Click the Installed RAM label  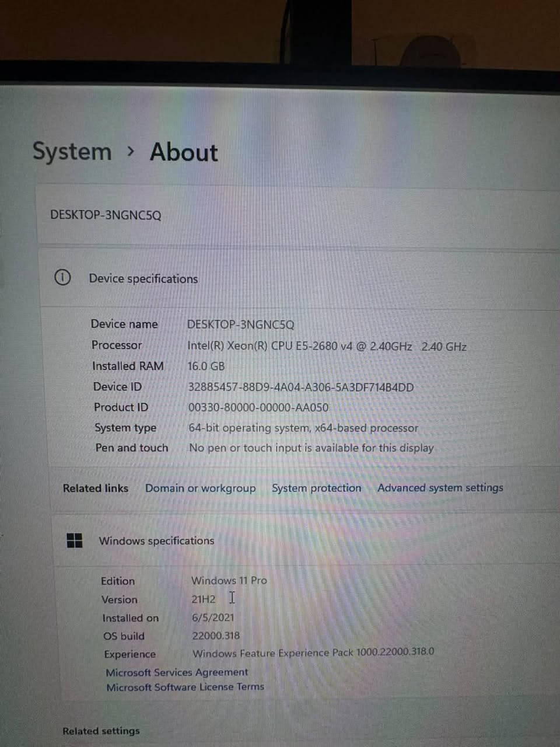point(128,366)
